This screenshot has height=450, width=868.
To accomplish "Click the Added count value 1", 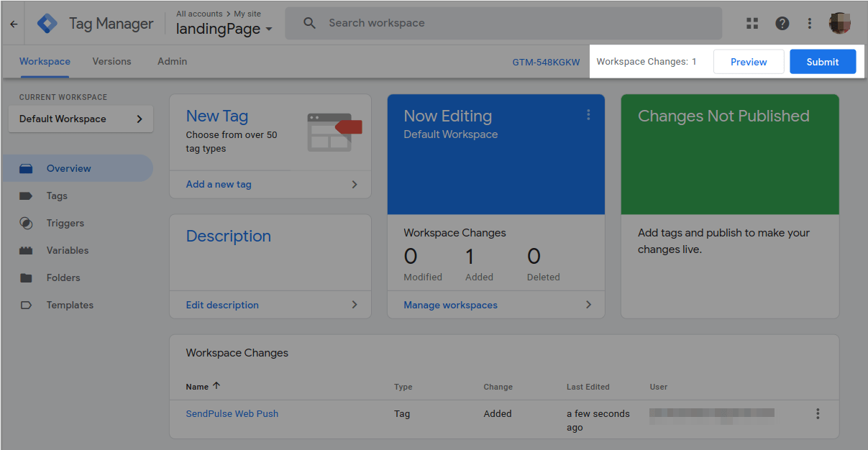I will (x=470, y=257).
